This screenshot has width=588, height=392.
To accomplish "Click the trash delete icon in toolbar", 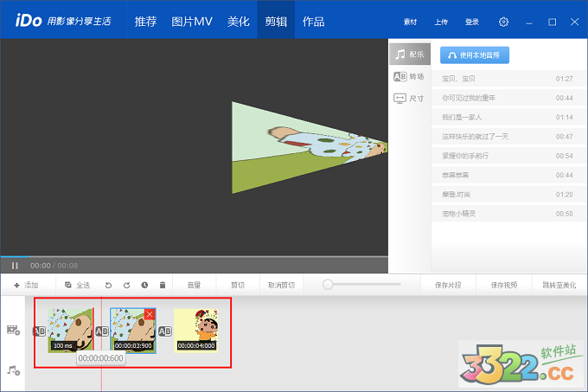I will 162,285.
